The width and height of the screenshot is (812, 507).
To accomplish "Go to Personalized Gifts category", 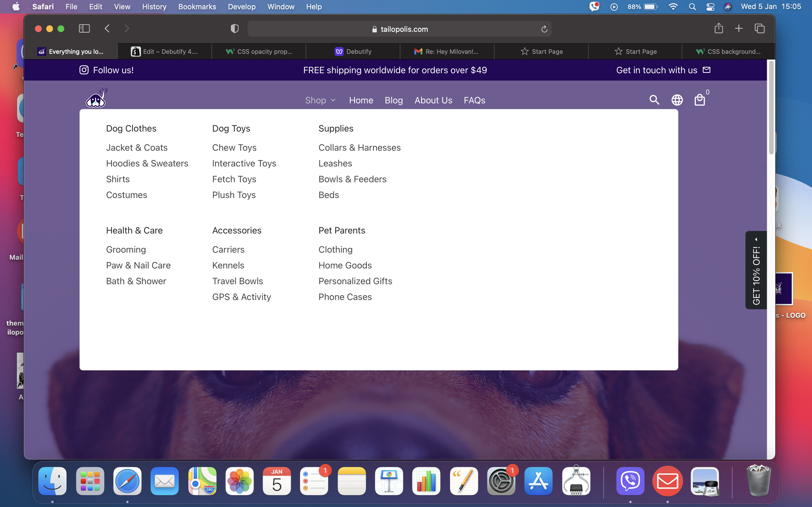I will (355, 281).
